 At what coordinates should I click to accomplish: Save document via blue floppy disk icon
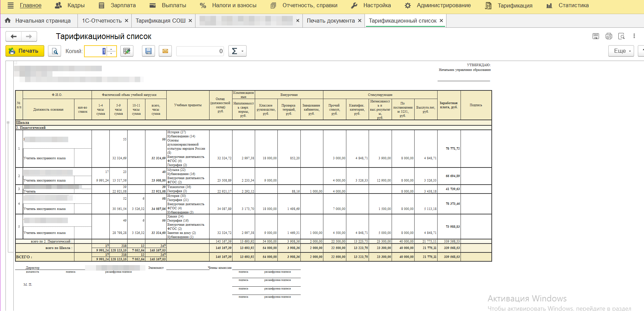pyautogui.click(x=148, y=51)
